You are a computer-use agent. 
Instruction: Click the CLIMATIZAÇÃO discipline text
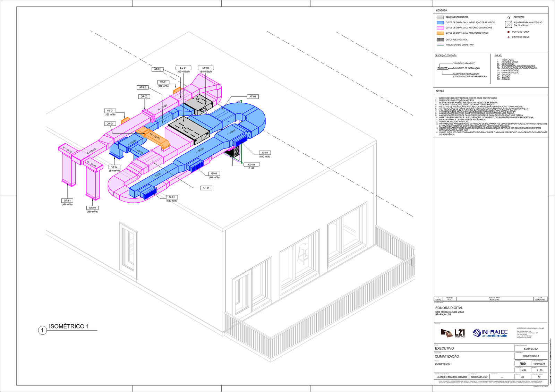(x=447, y=356)
